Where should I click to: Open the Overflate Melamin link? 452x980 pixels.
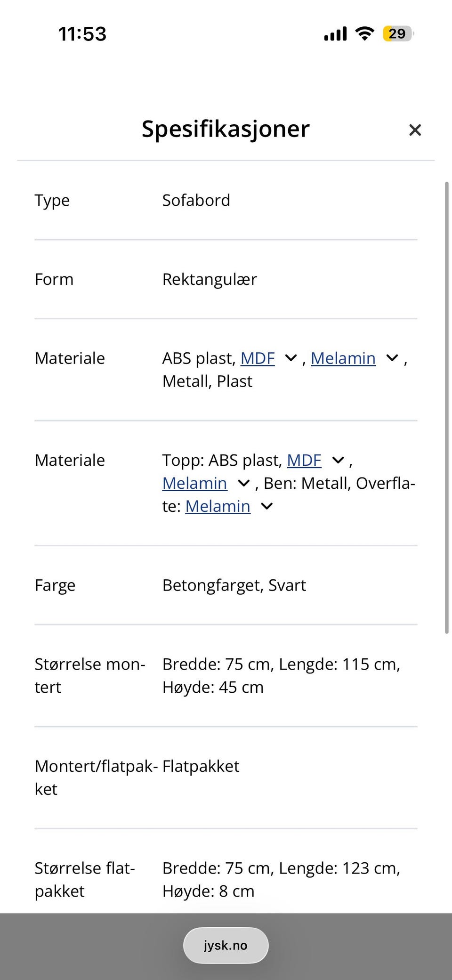(218, 506)
